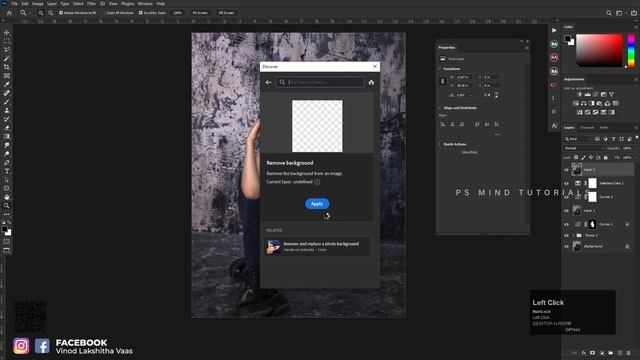Select the Rectangular Marquee tool
The width and height of the screenshot is (640, 360).
tap(7, 41)
